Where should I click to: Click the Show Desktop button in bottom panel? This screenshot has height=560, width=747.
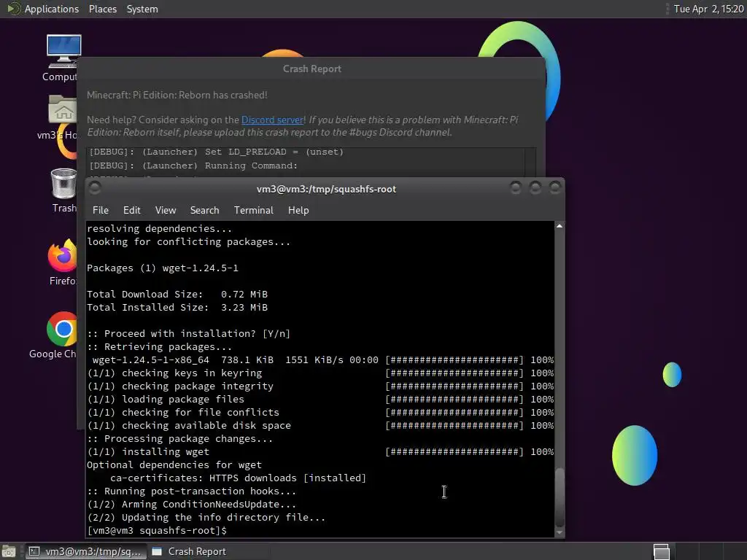click(9, 551)
